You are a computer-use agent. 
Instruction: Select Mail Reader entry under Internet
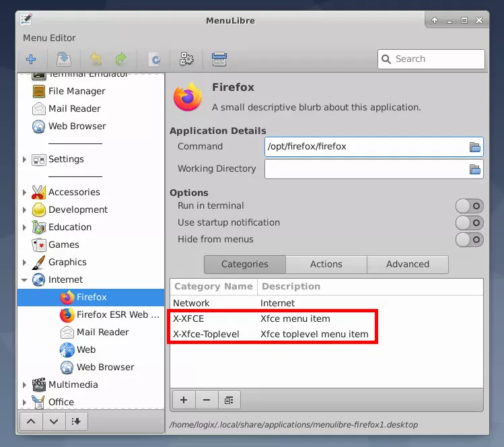click(91, 332)
